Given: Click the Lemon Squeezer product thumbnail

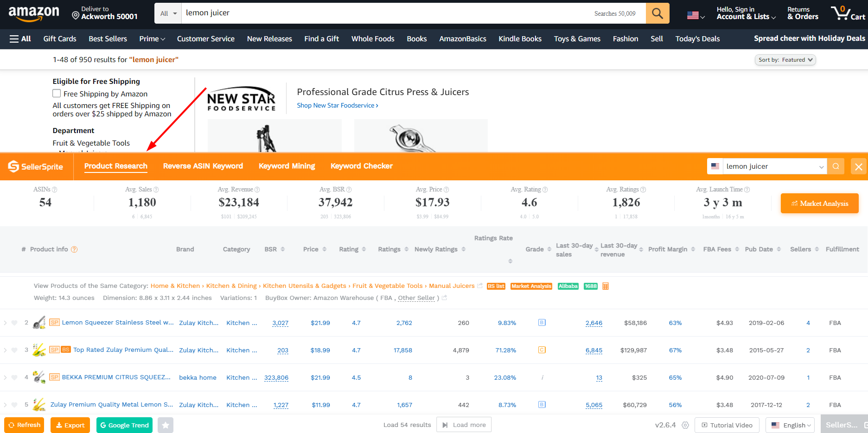Looking at the screenshot, I should click(39, 323).
